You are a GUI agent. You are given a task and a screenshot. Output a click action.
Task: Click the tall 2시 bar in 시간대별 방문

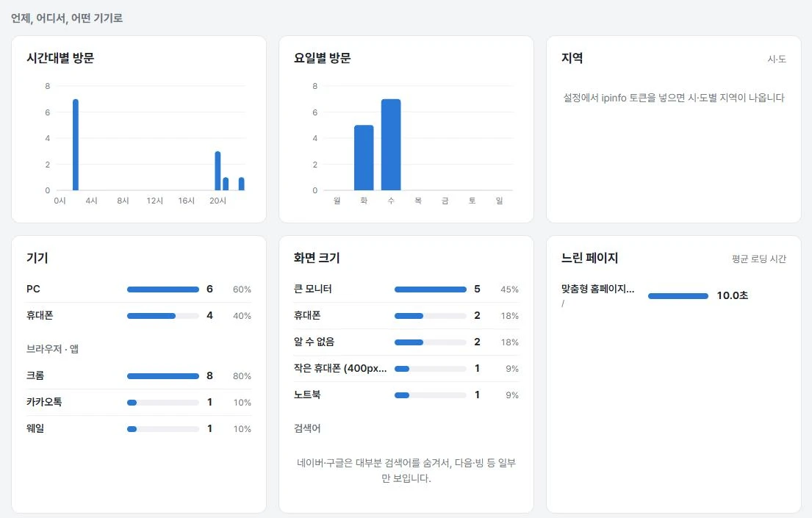pos(76,145)
